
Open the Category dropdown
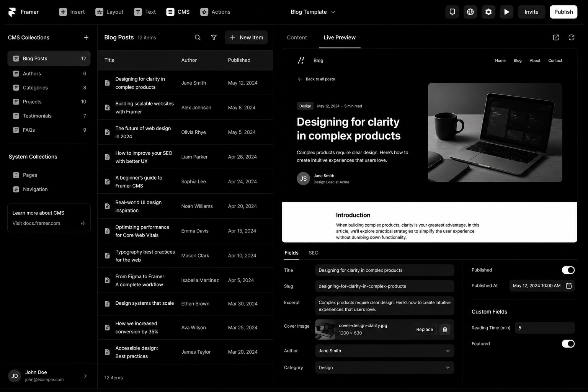click(385, 367)
